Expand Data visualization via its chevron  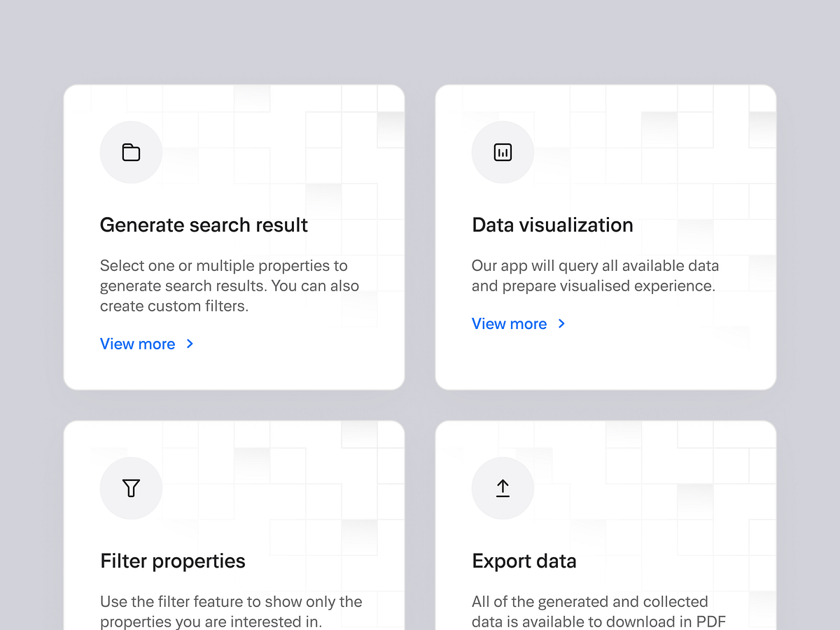tap(561, 323)
